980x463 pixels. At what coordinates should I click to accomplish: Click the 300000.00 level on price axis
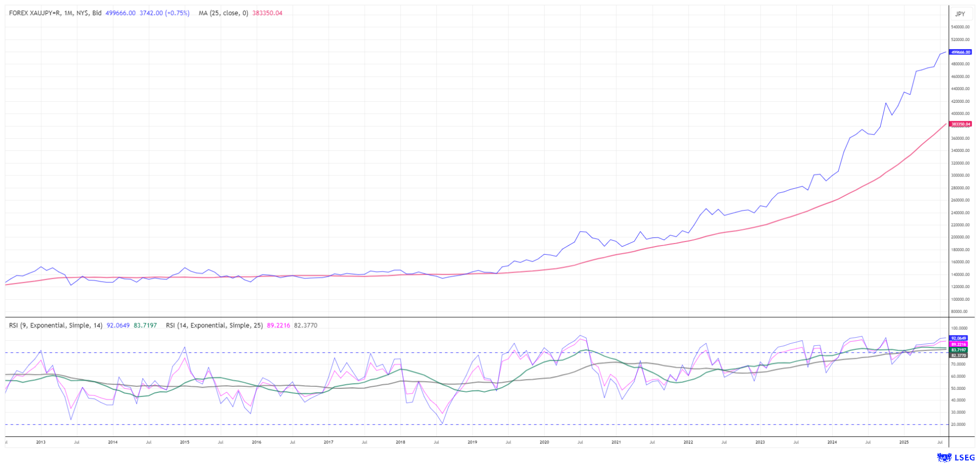point(960,175)
